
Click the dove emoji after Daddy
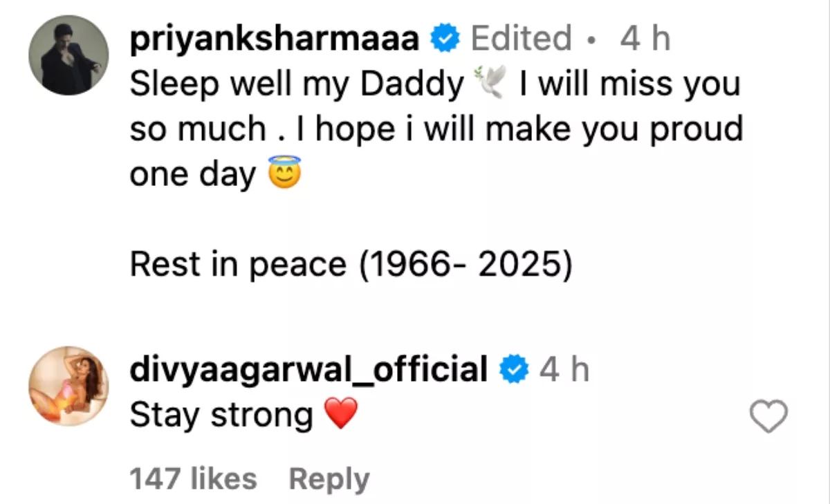[x=492, y=84]
